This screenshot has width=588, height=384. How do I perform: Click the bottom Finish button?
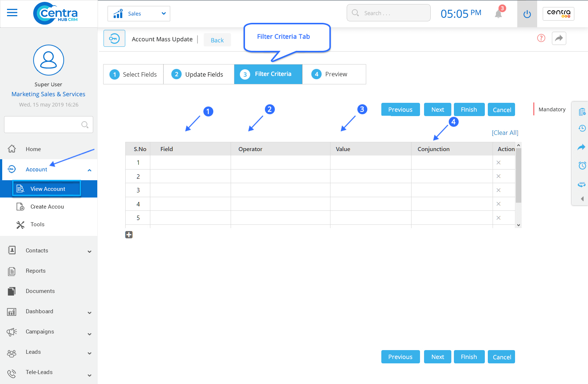click(469, 357)
